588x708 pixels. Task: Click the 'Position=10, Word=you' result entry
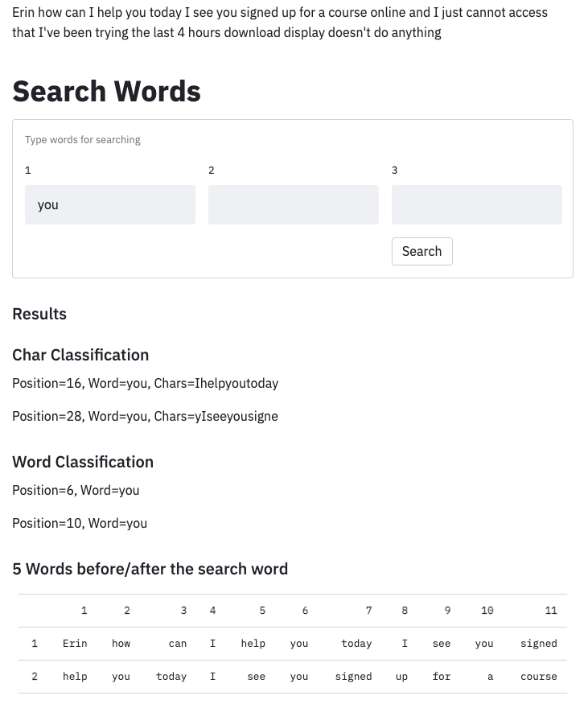tap(80, 523)
